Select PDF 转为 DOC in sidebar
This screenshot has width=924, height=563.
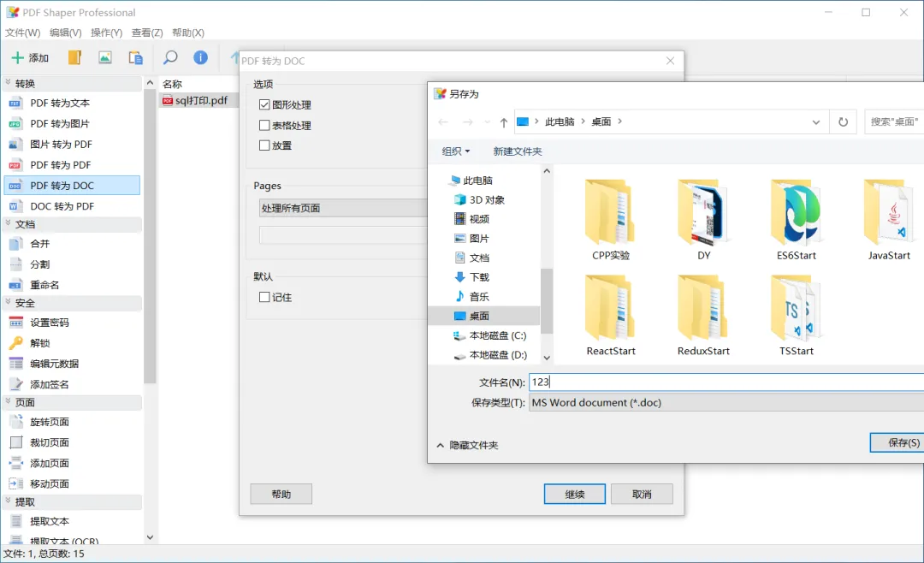pyautogui.click(x=73, y=185)
